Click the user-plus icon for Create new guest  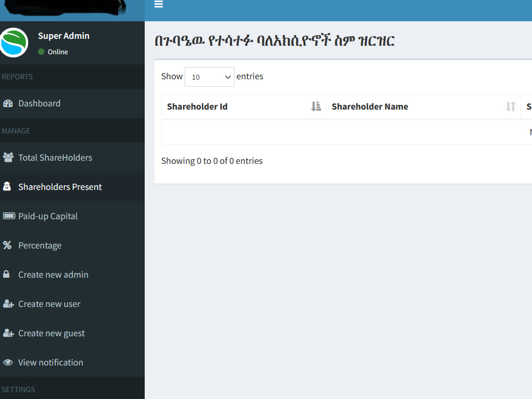[x=9, y=333]
